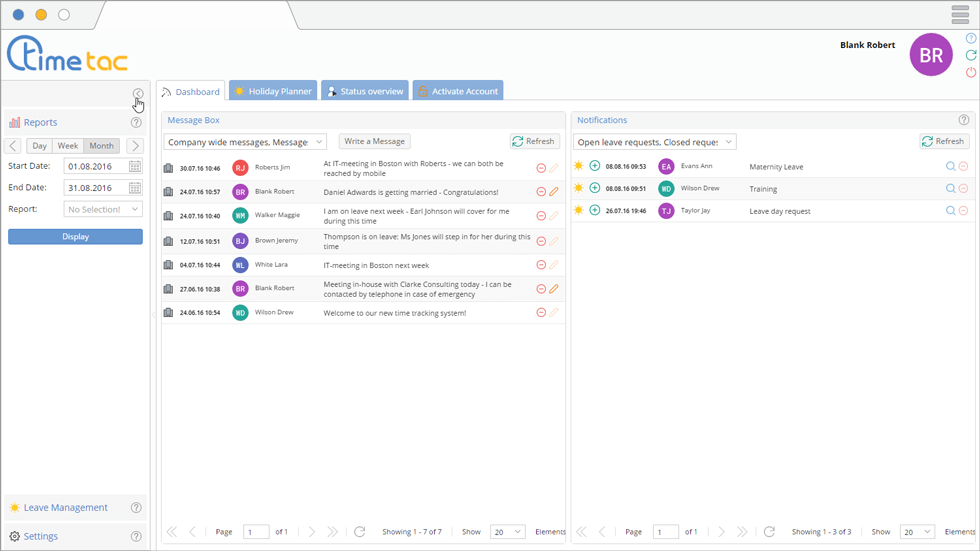
Task: Edit the Daniel Adwards wedding message
Action: 554,192
